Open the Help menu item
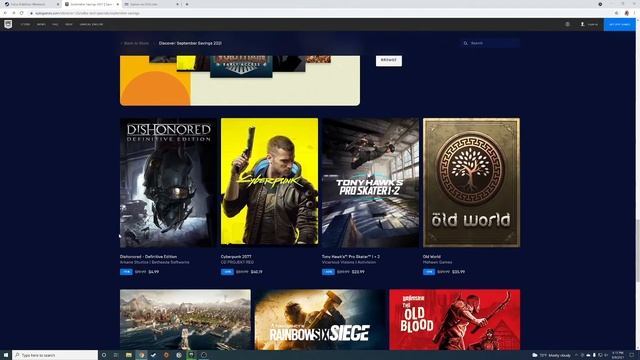The width and height of the screenshot is (640, 360). [x=69, y=24]
